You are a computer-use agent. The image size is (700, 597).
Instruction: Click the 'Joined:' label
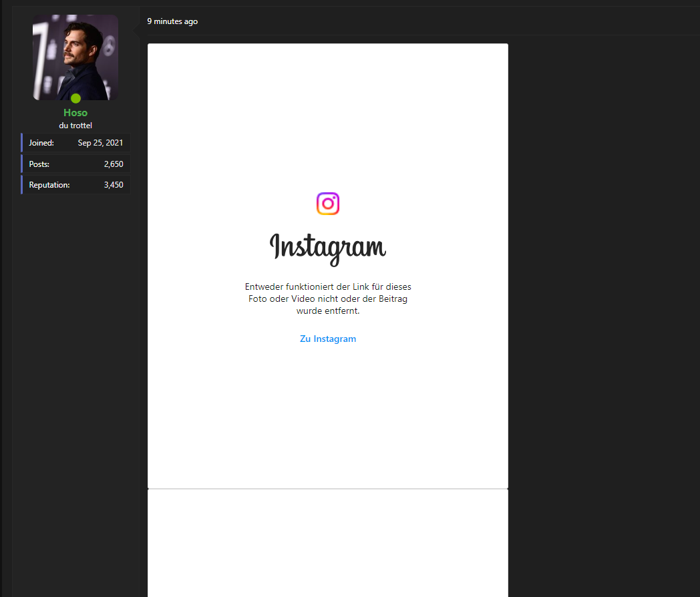point(41,143)
